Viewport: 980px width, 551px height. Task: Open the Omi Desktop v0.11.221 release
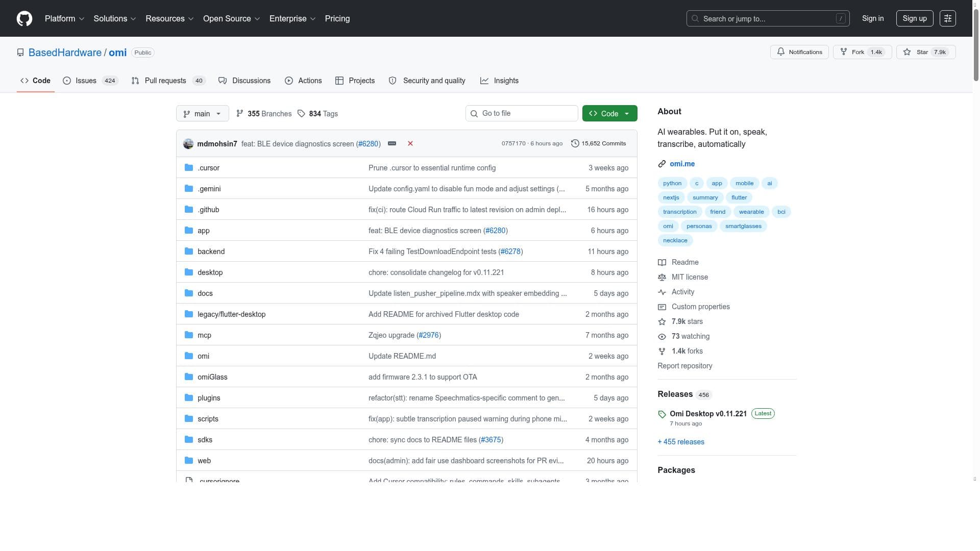[708, 414]
